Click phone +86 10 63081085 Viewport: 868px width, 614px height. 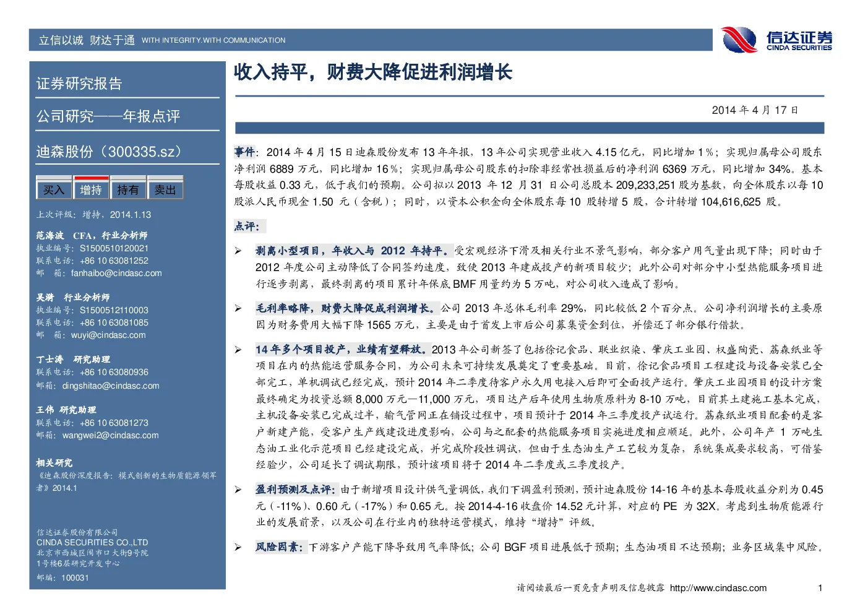[x=114, y=322]
